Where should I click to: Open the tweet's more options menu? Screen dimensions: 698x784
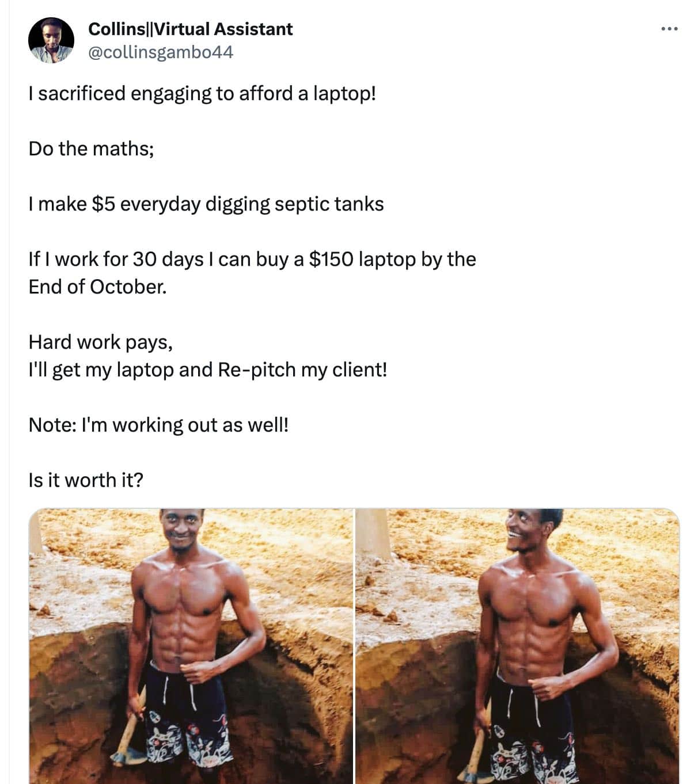click(669, 28)
